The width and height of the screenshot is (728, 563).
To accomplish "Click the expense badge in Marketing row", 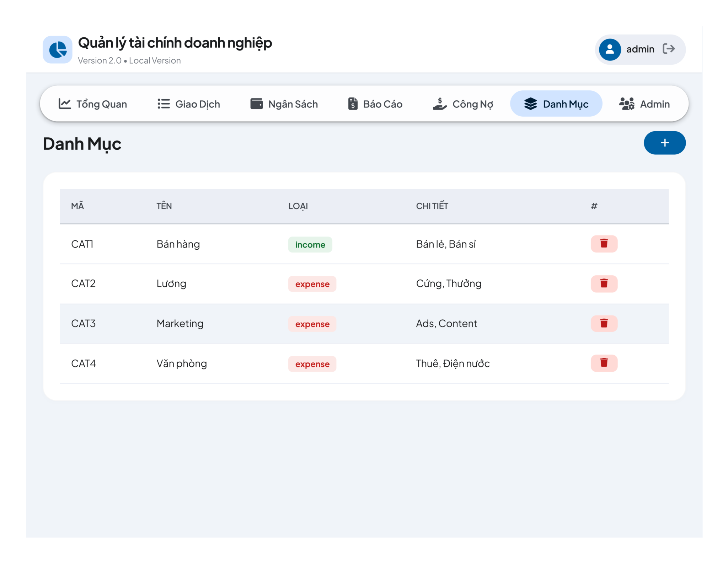I will click(x=312, y=324).
